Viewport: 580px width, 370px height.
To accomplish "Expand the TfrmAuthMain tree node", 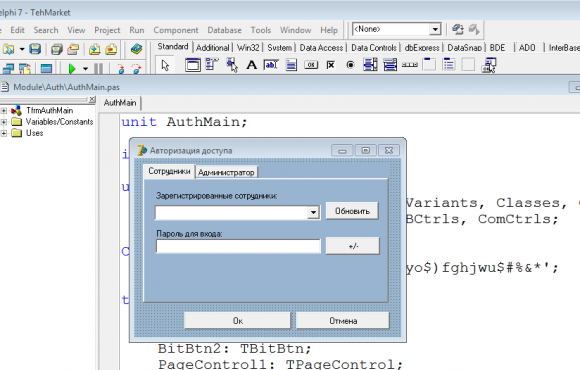I will (4, 111).
